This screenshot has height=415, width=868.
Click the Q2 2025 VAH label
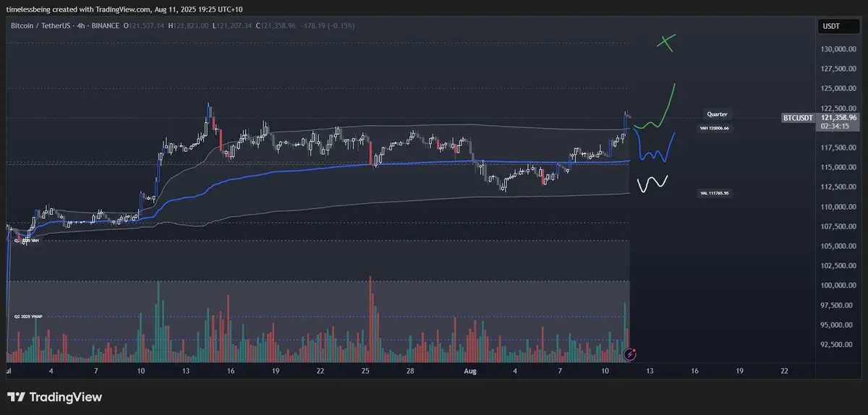click(x=26, y=241)
